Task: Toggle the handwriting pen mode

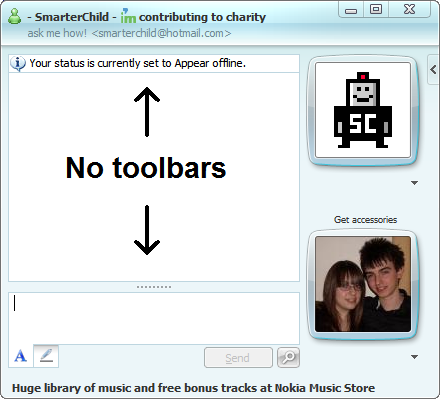Action: point(46,356)
